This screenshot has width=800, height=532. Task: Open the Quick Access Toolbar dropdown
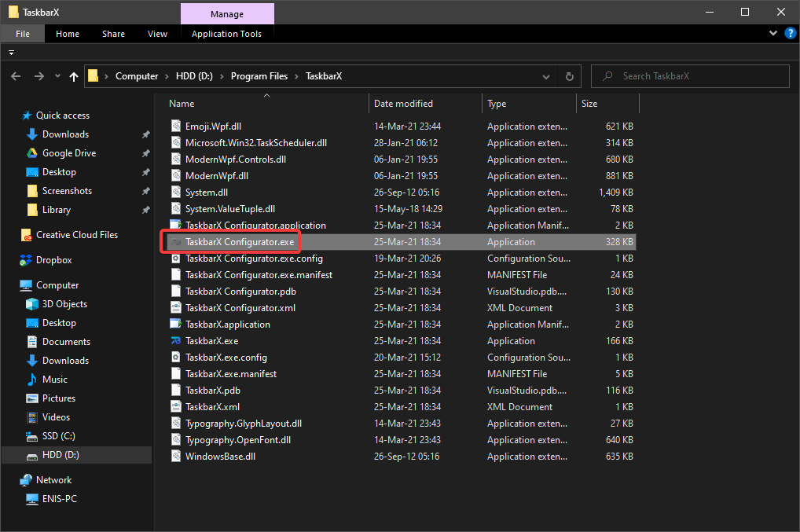12,53
